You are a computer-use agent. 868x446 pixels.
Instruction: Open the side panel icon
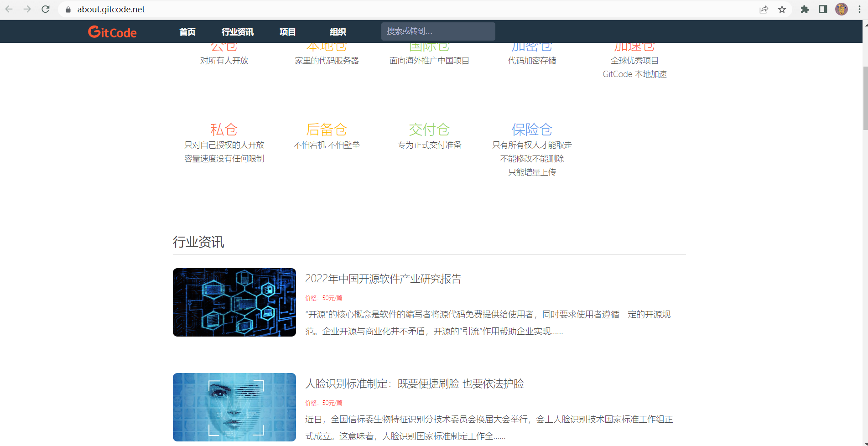tap(823, 10)
